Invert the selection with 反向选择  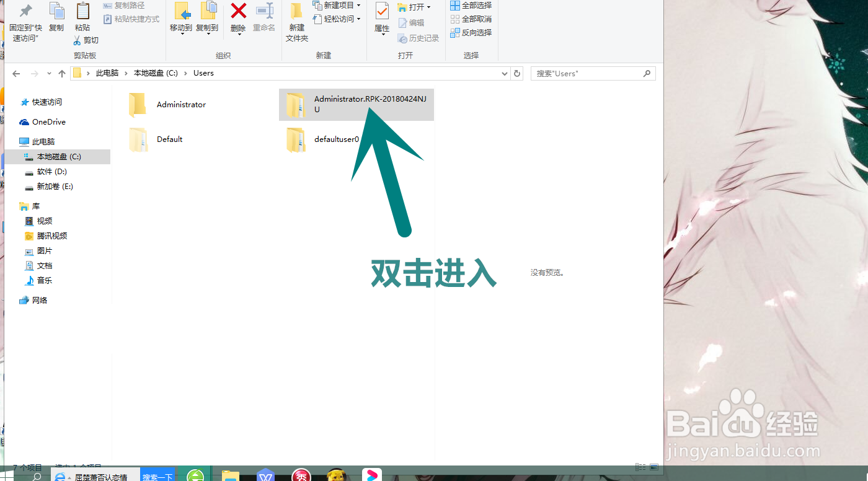471,32
